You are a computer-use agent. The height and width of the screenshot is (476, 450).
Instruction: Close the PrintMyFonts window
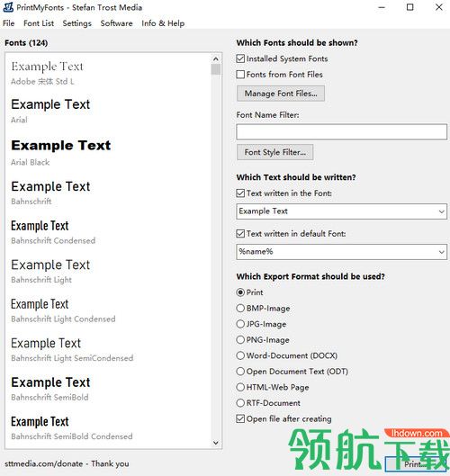(x=439, y=7)
